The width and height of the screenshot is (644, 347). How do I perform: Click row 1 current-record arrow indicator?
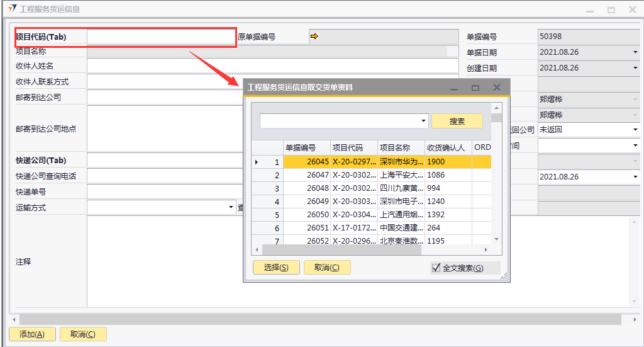point(256,162)
